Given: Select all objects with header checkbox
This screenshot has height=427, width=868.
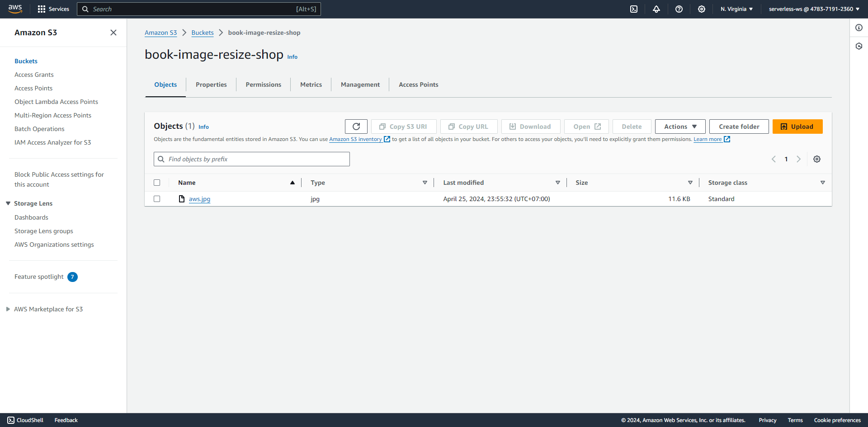Looking at the screenshot, I should tap(157, 183).
